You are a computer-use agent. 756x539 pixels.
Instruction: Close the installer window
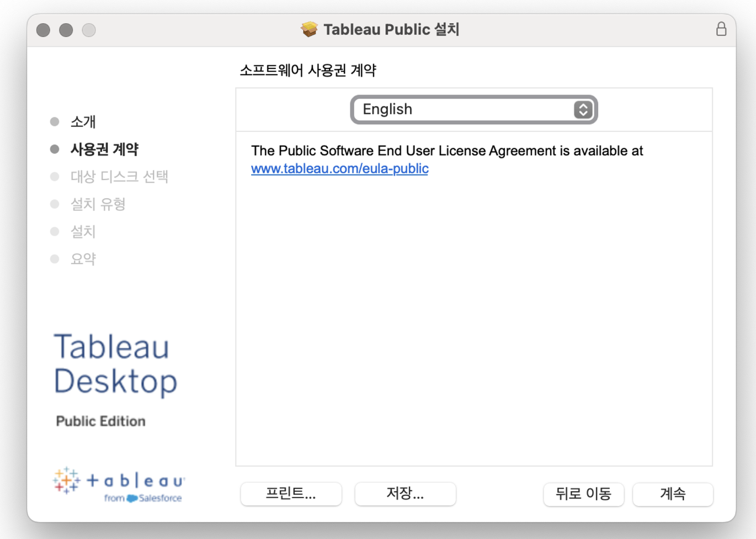pyautogui.click(x=43, y=30)
